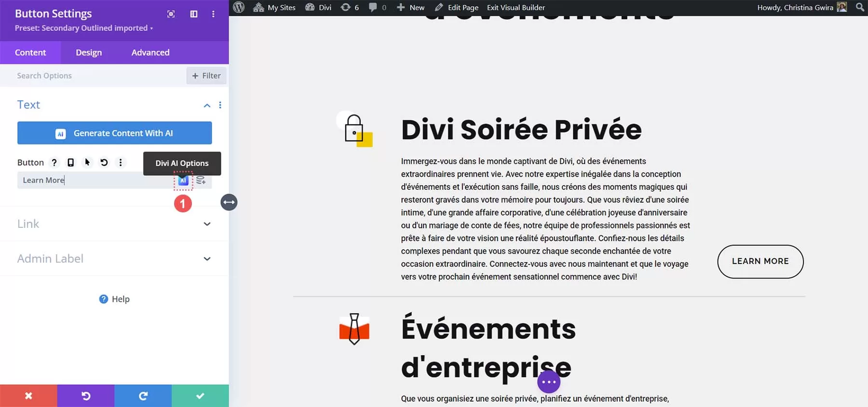The height and width of the screenshot is (407, 868).
Task: Discard changes with the red X button
Action: [x=28, y=396]
